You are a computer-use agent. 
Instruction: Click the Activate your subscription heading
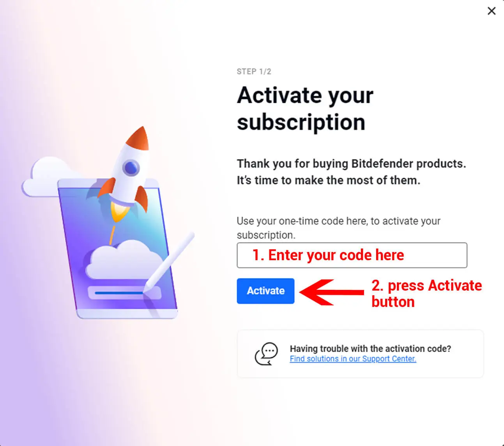pos(305,109)
